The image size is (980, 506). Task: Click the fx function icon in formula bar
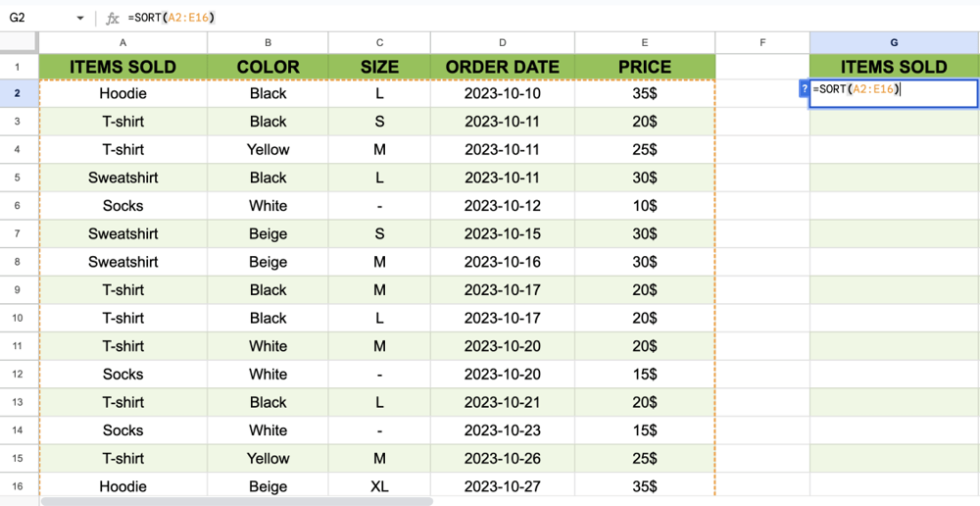(113, 18)
